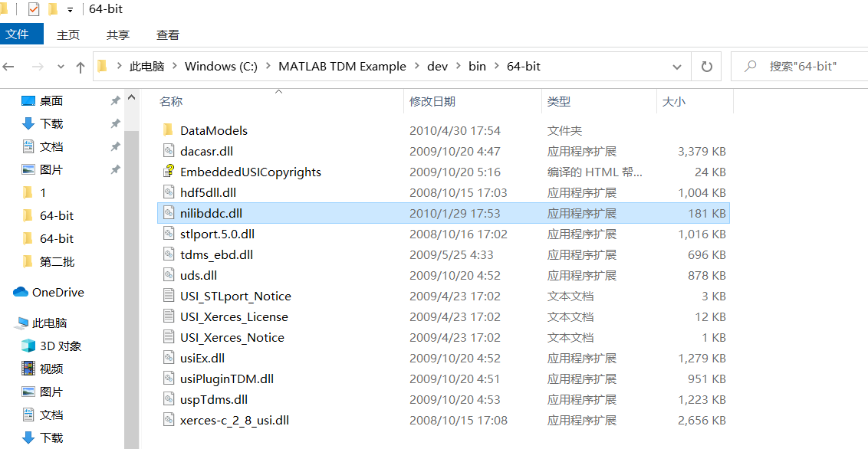Switch to the 主页 ribbon tab

tap(69, 34)
